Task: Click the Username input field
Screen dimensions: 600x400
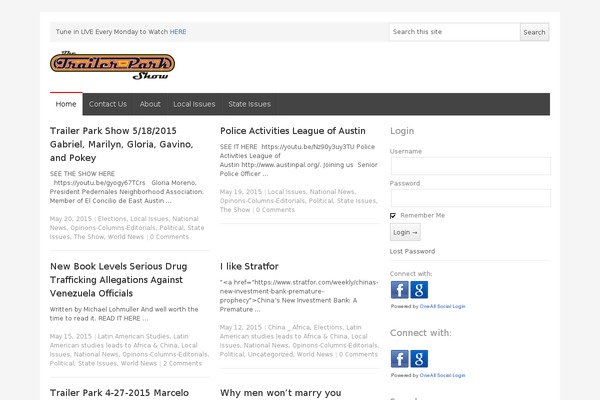Action: point(471,166)
